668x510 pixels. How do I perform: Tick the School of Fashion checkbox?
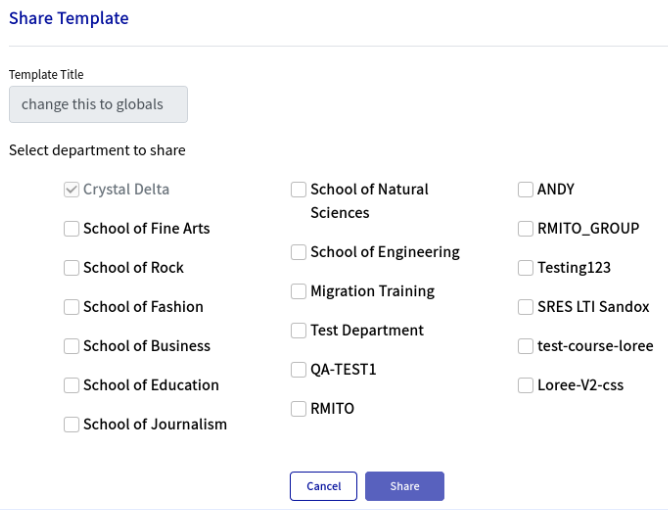coord(72,307)
